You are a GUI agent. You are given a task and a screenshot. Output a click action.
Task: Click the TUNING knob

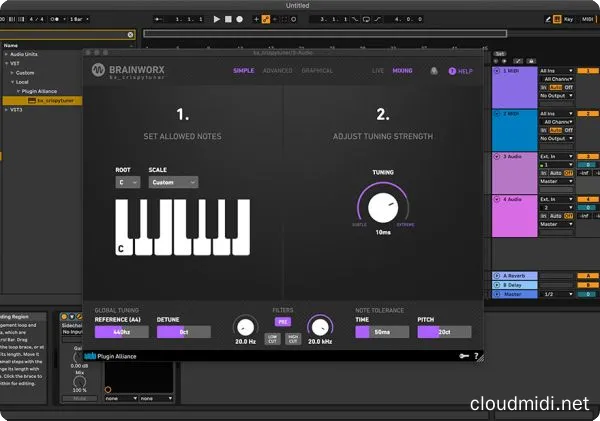383,207
